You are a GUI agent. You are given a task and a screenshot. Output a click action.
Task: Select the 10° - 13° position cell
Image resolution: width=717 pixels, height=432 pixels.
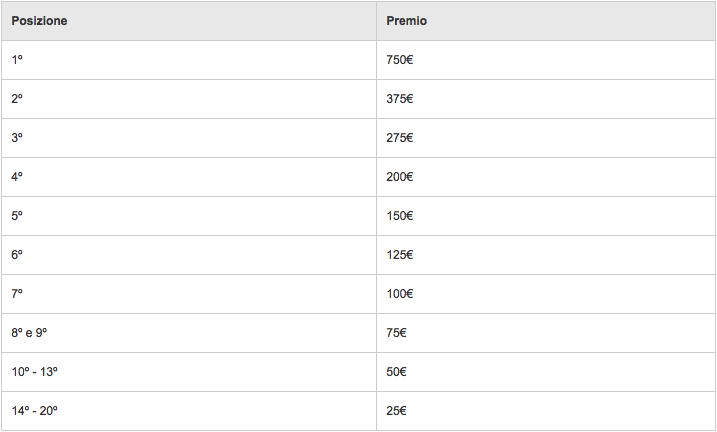188,372
